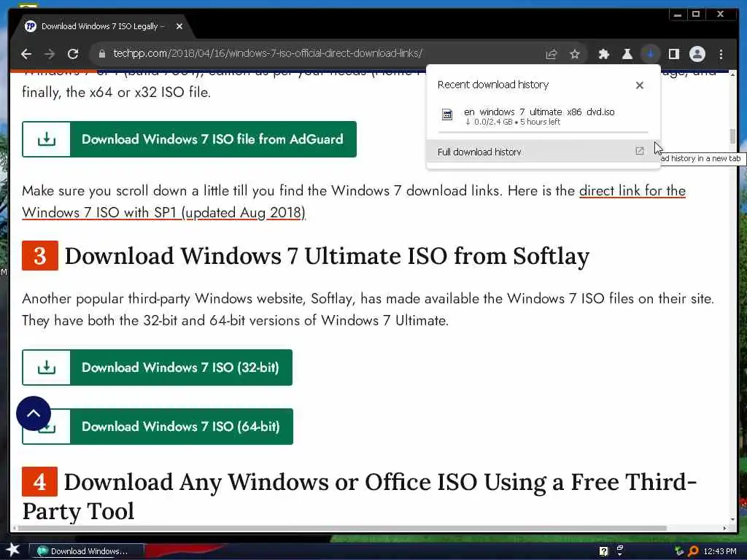View site information padlock icon

[x=101, y=54]
